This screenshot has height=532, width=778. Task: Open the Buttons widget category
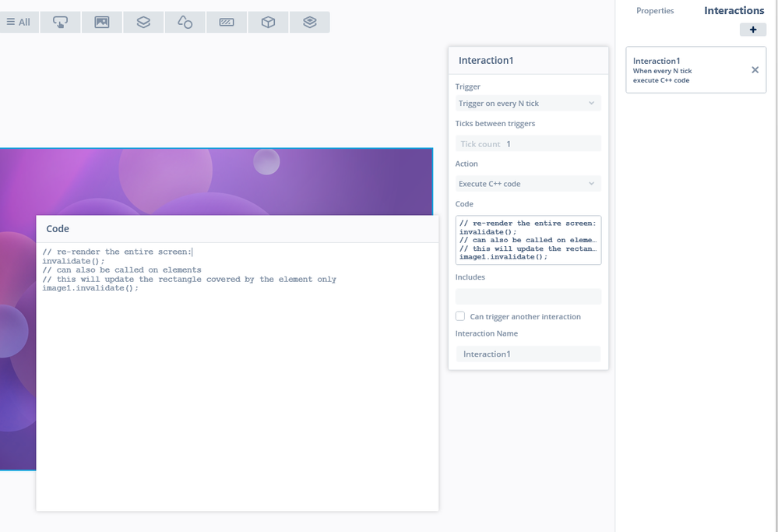click(60, 23)
